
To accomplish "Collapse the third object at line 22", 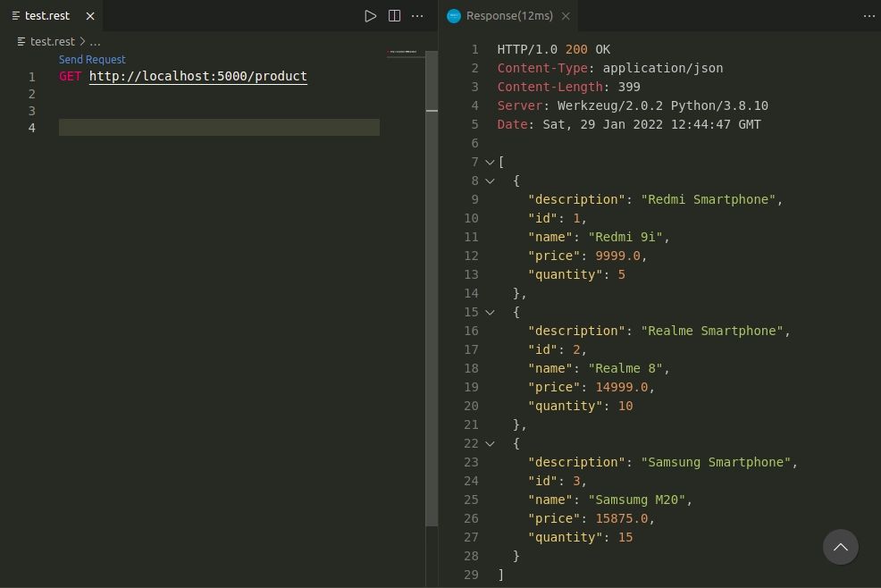I will 490,443.
